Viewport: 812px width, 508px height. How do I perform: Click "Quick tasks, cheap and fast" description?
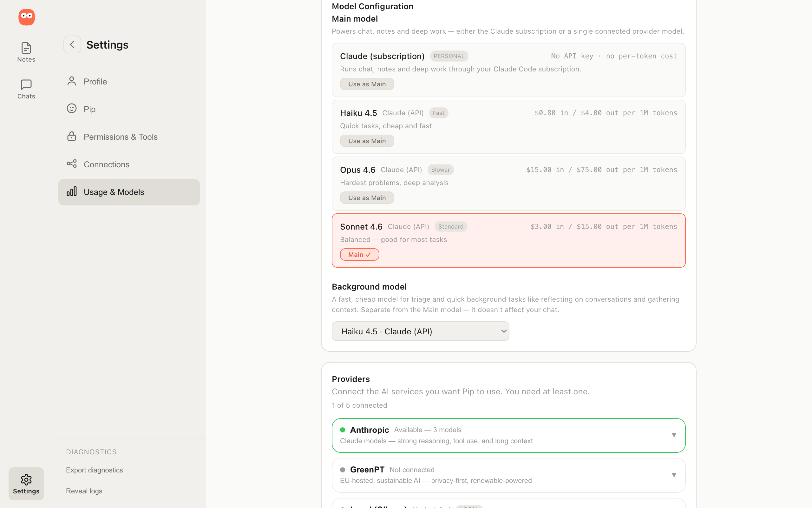(x=386, y=126)
